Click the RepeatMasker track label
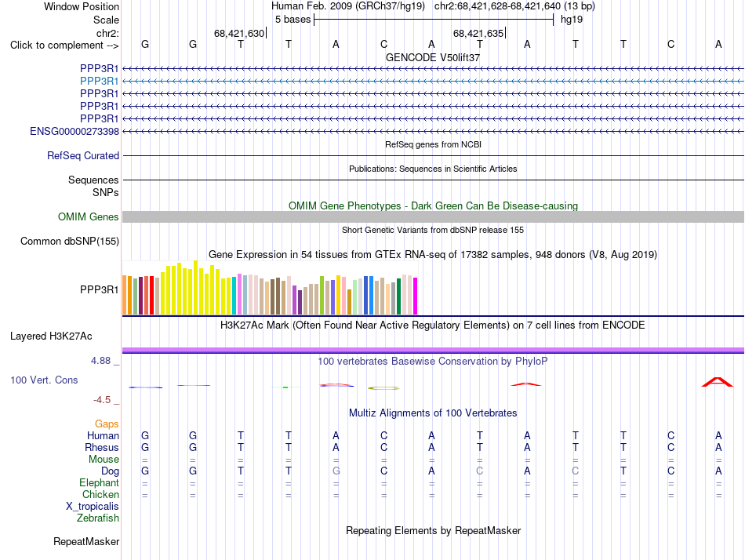Image resolution: width=745 pixels, height=560 pixels. pyautogui.click(x=86, y=542)
